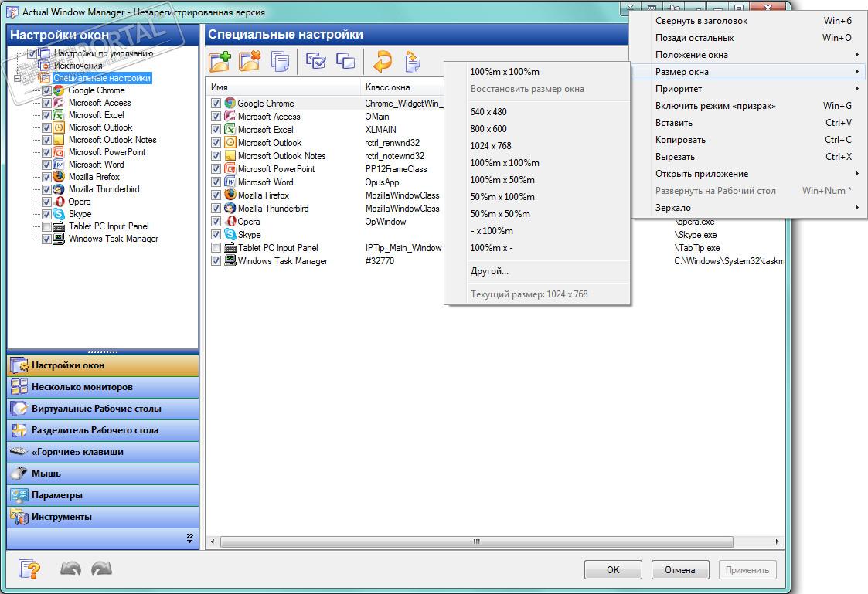Open Виртуальные Рабочие столы section
868x594 pixels.
point(103,409)
